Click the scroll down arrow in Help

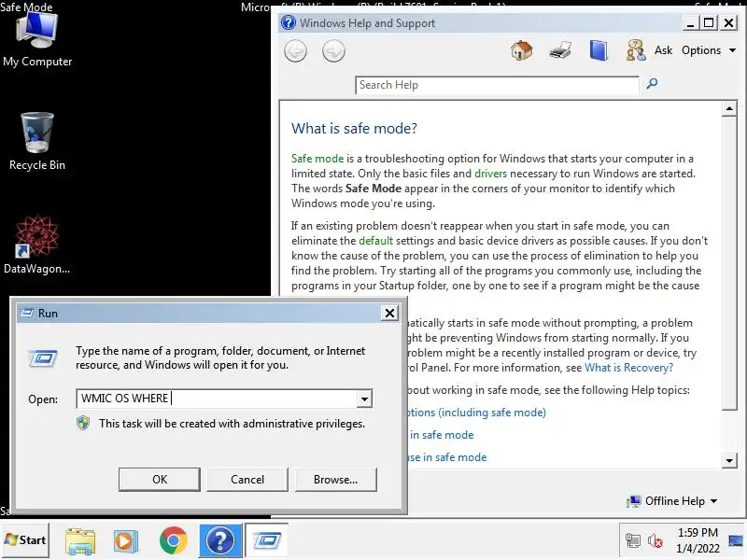point(729,460)
